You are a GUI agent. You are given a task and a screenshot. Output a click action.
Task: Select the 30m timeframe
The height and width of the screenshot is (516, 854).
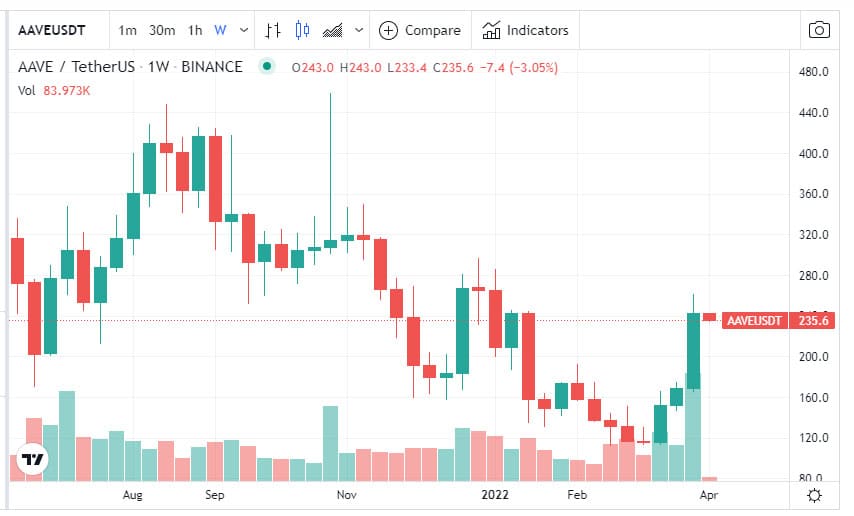coord(162,30)
